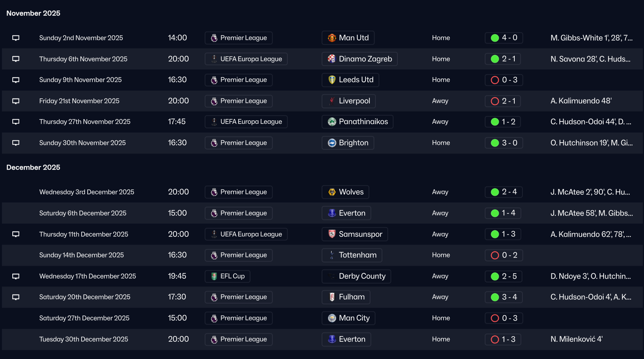Image resolution: width=644 pixels, height=359 pixels.
Task: Click the Man Utd club badge
Action: (x=332, y=38)
